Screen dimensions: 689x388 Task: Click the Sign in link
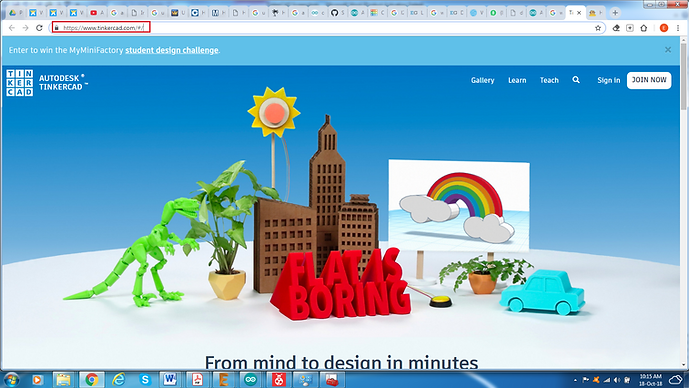point(609,80)
